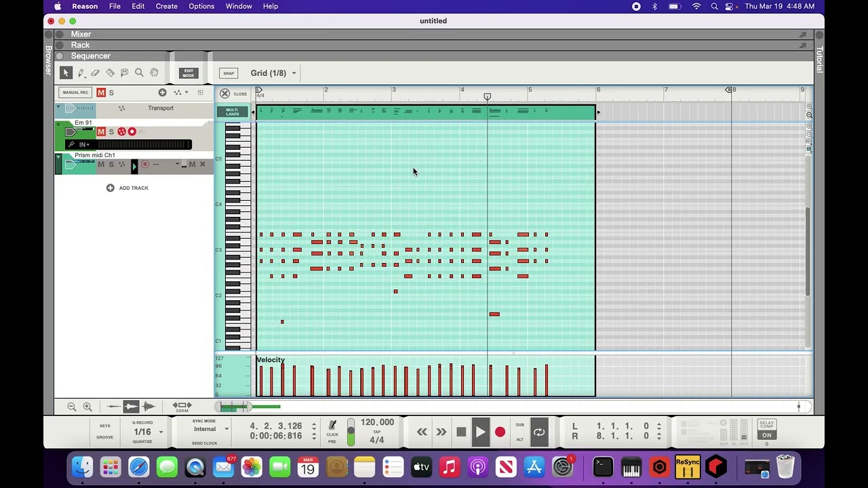
Task: Toggle the Loop button in transport
Action: coord(539,432)
